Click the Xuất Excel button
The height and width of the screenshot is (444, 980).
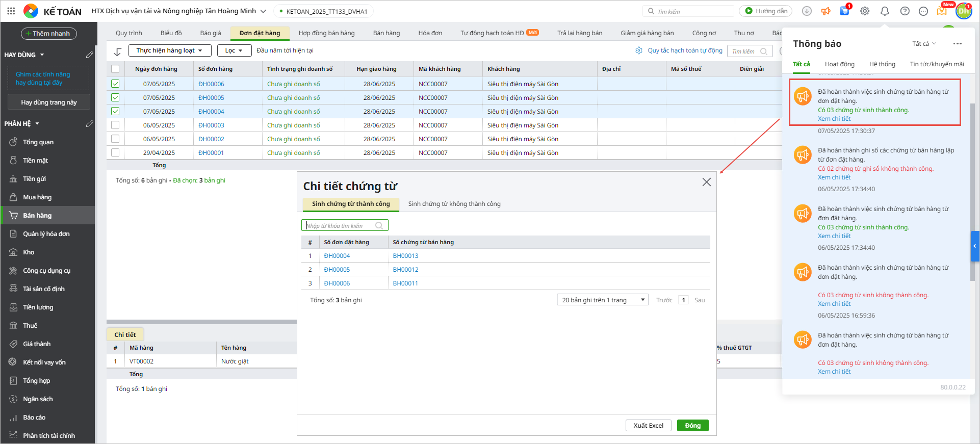[648, 426]
